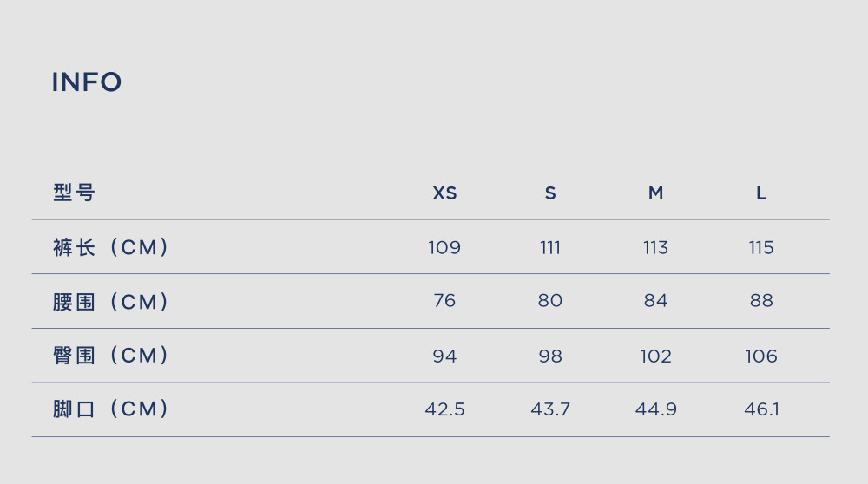
Task: Click the hip value 98
Action: tap(550, 356)
